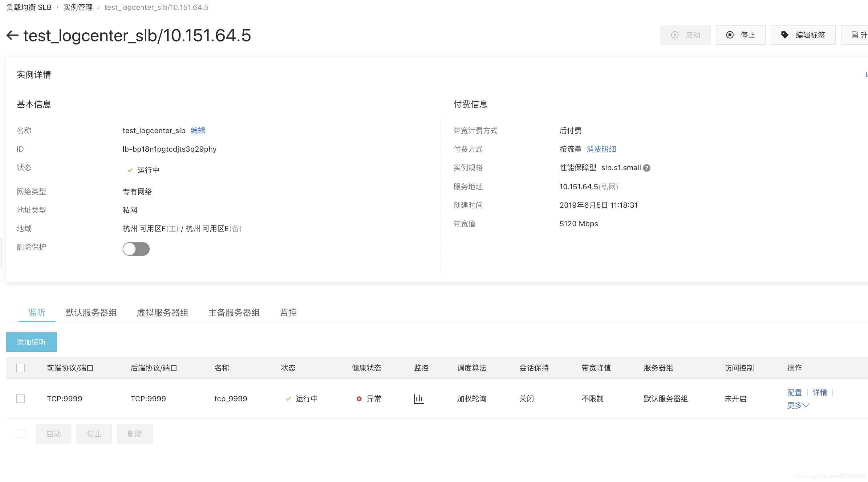Viewport: 868px width, 482px height.
Task: Click the help icon next to slb.s1.small
Action: pyautogui.click(x=646, y=168)
